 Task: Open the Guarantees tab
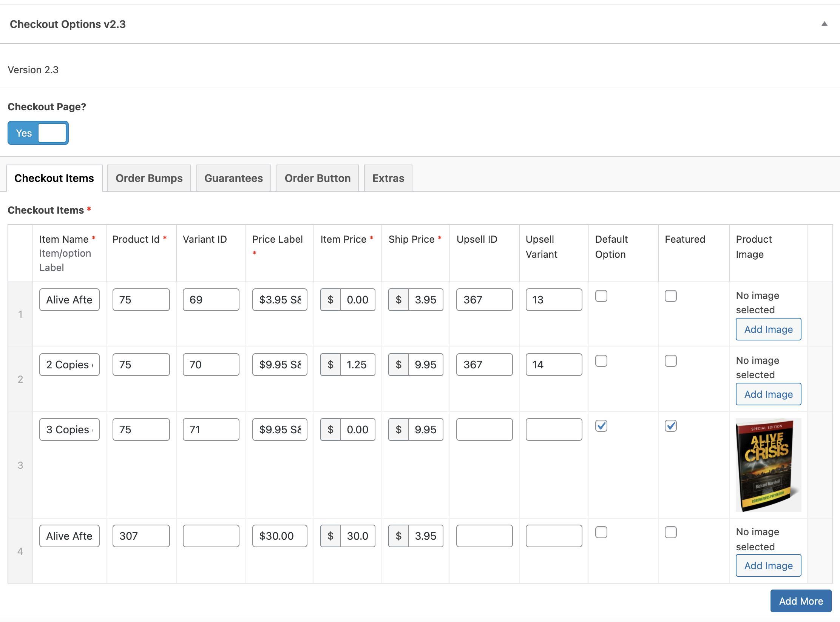click(x=233, y=178)
